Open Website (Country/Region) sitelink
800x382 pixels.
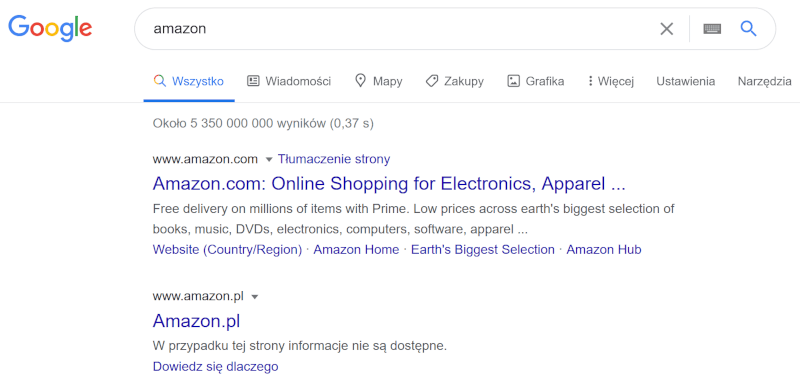(x=227, y=250)
